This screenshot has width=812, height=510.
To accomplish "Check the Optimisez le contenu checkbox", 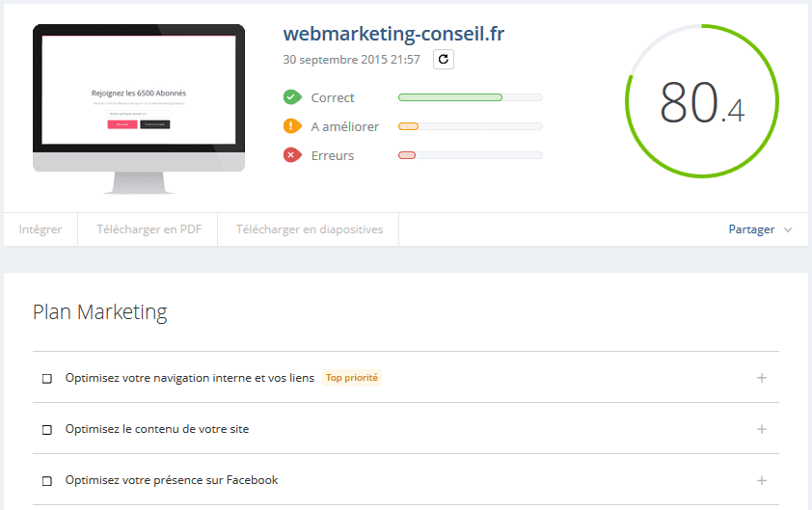I will click(x=47, y=430).
